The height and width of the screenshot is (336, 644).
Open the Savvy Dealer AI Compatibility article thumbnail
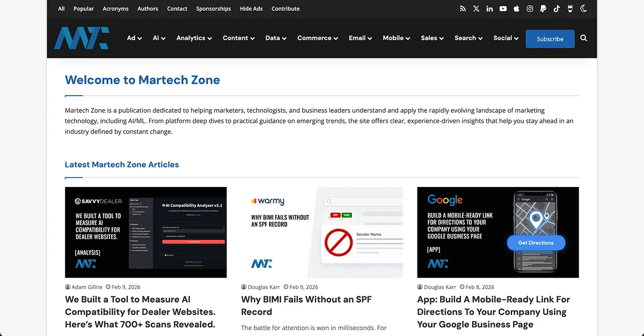tap(146, 232)
